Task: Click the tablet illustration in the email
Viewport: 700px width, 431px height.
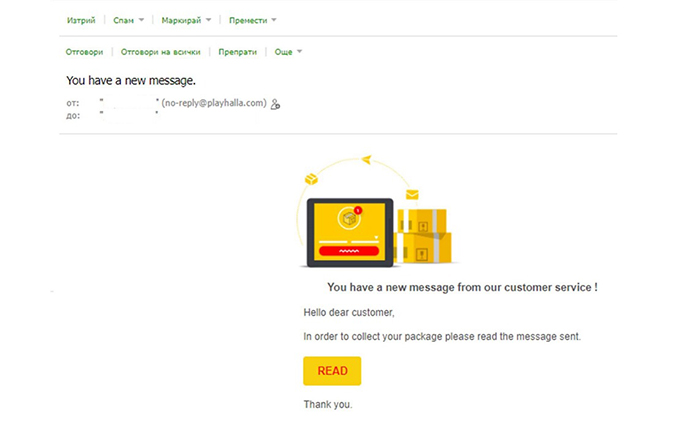Action: pos(350,233)
